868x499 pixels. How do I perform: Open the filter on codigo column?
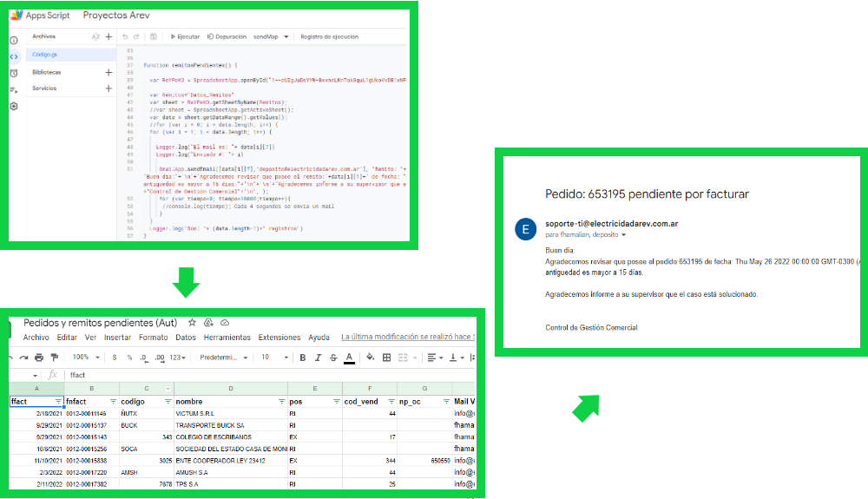click(x=168, y=402)
